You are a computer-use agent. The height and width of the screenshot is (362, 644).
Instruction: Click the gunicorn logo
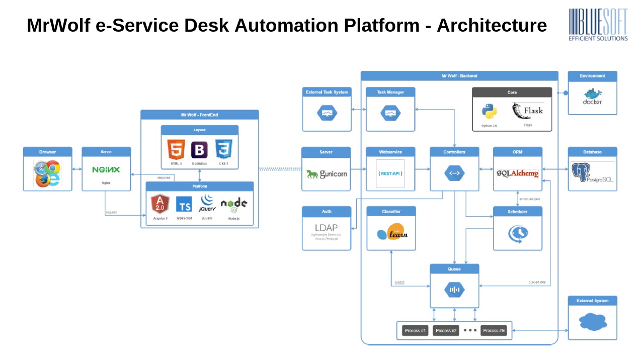pos(327,174)
